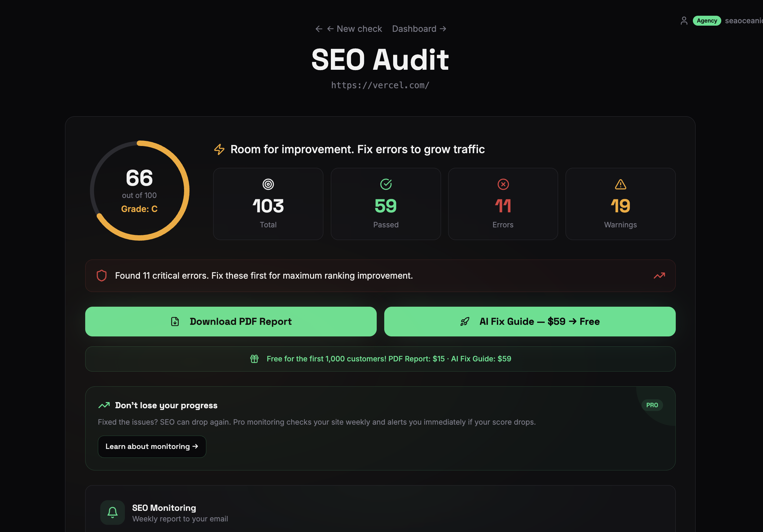Click the target icon above Total
This screenshot has width=763, height=532.
point(268,184)
